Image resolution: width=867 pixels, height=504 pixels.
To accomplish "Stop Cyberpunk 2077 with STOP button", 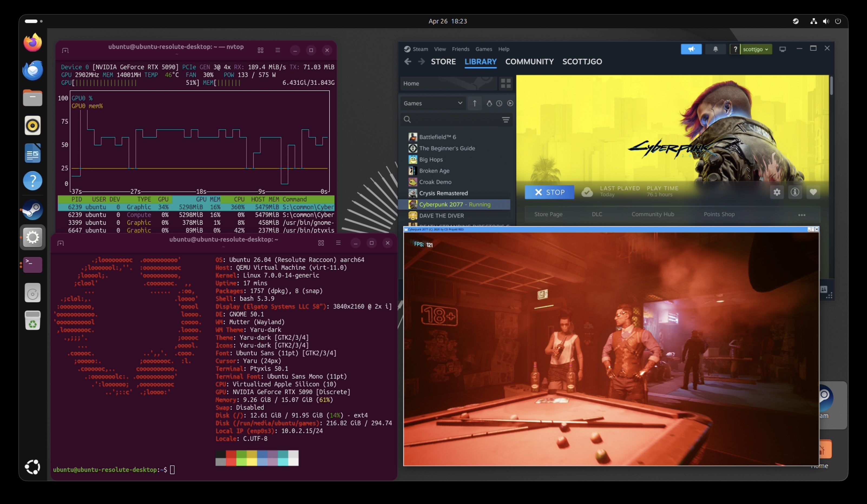I will pos(549,192).
